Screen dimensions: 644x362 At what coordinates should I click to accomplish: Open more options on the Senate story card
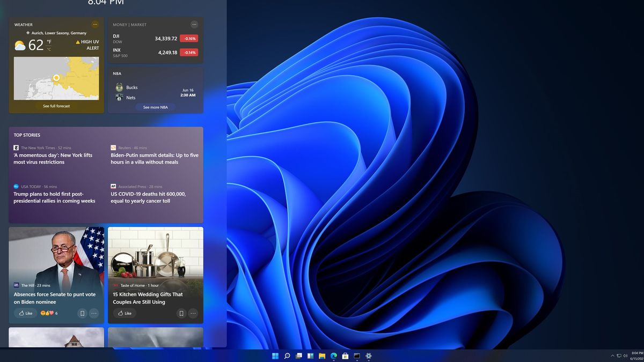pyautogui.click(x=94, y=313)
